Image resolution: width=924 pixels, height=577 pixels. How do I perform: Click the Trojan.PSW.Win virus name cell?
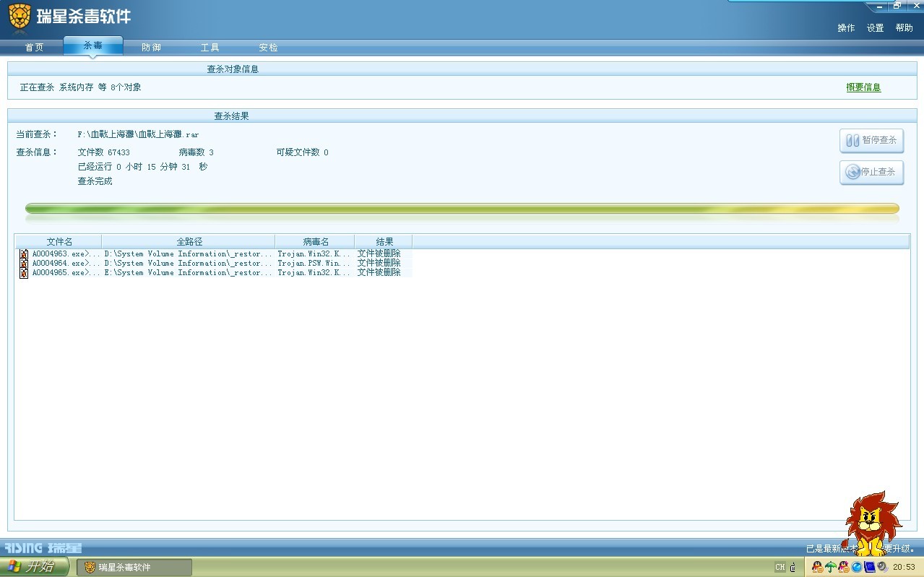[x=315, y=264]
